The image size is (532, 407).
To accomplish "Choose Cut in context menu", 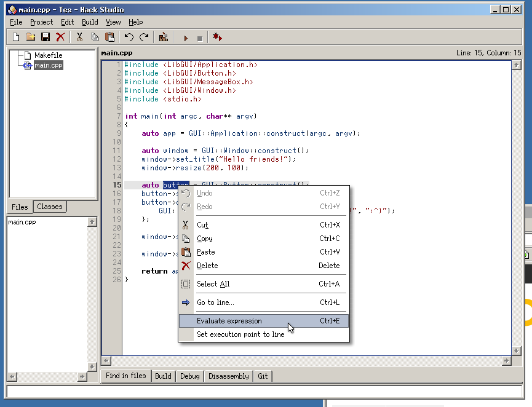I will (264, 225).
